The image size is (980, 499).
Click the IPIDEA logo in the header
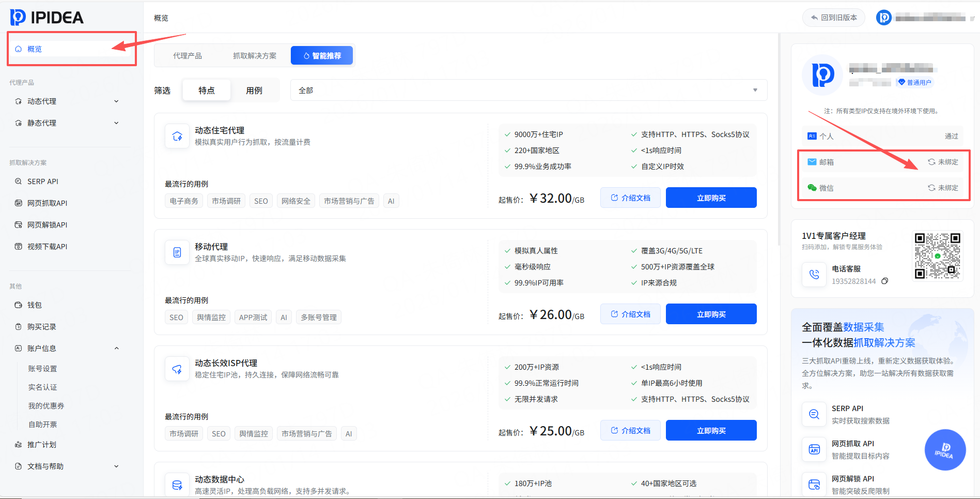click(46, 18)
